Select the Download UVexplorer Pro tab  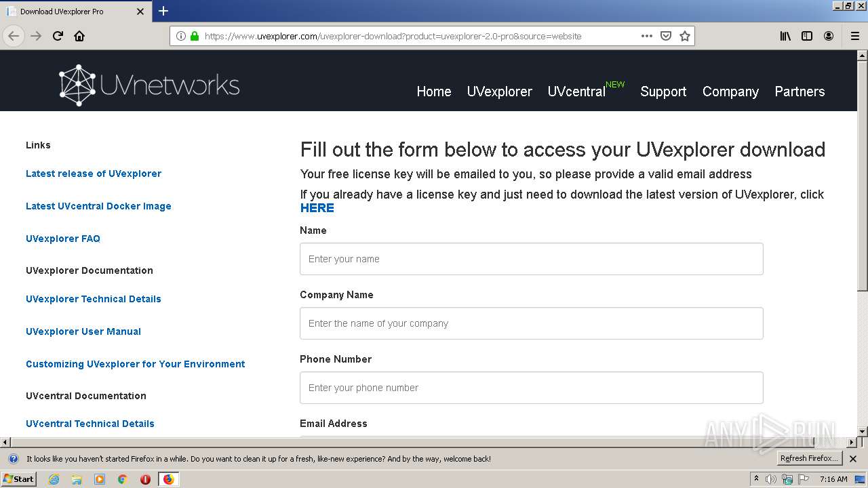click(76, 12)
